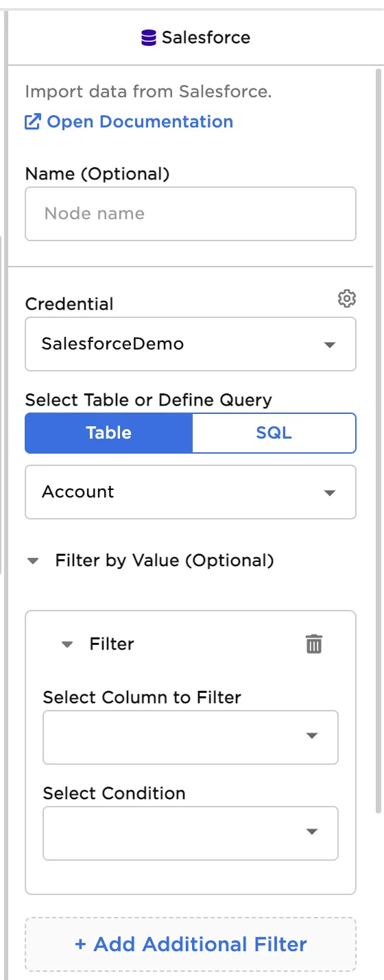This screenshot has width=384, height=980.
Task: Click the Select Table or Define Query label
Action: tap(148, 400)
